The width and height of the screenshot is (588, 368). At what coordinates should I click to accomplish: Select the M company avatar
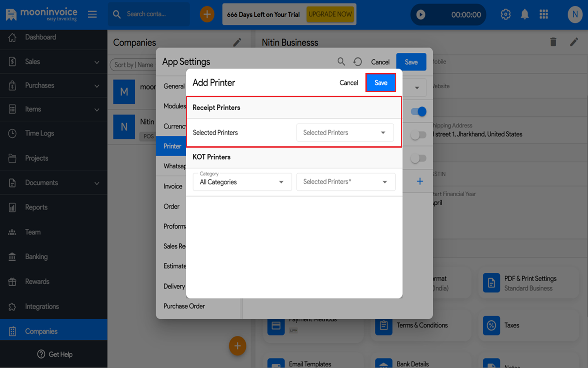coord(124,92)
